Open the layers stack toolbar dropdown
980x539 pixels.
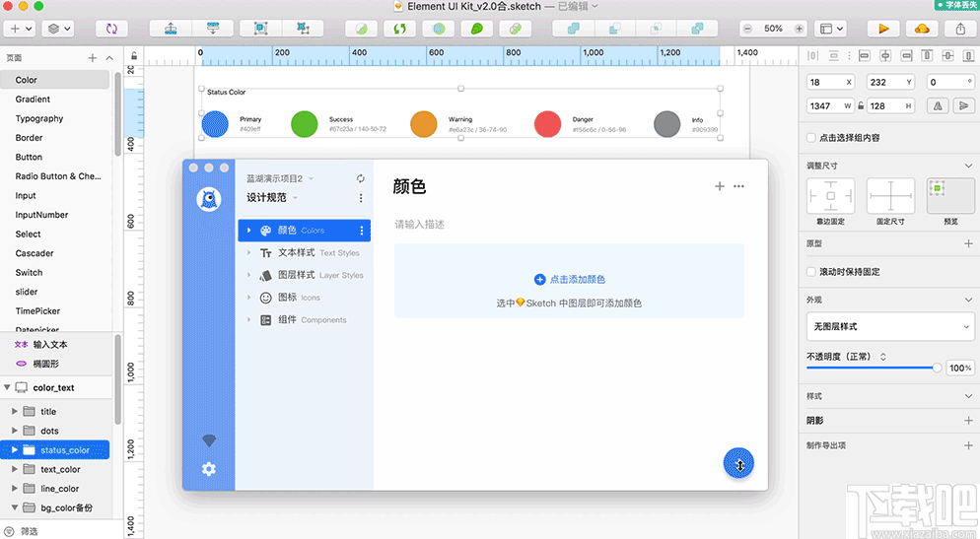[x=58, y=29]
